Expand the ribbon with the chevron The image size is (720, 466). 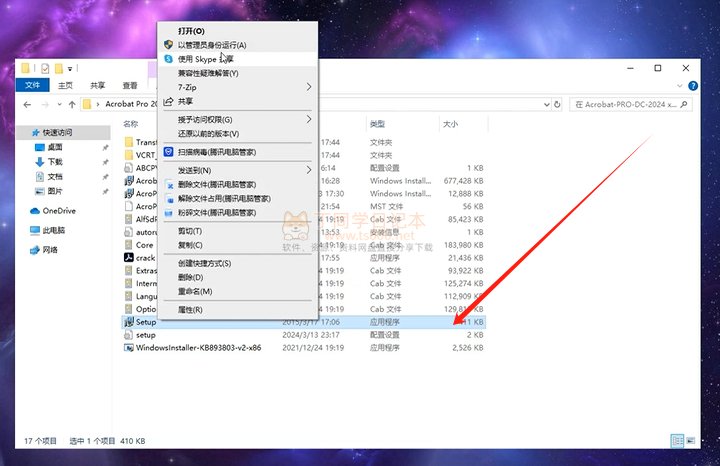coord(680,86)
